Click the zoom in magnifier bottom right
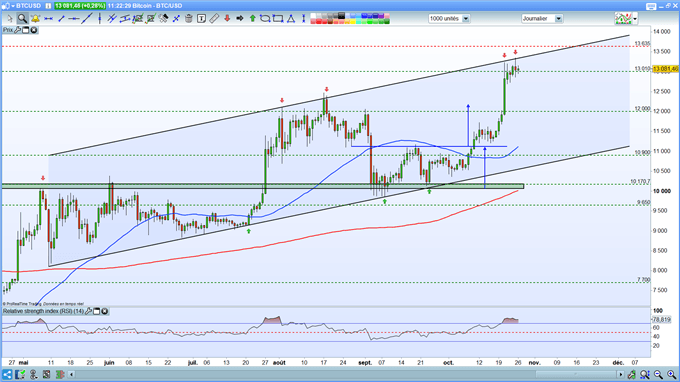This screenshot has height=382, width=680. point(672,374)
